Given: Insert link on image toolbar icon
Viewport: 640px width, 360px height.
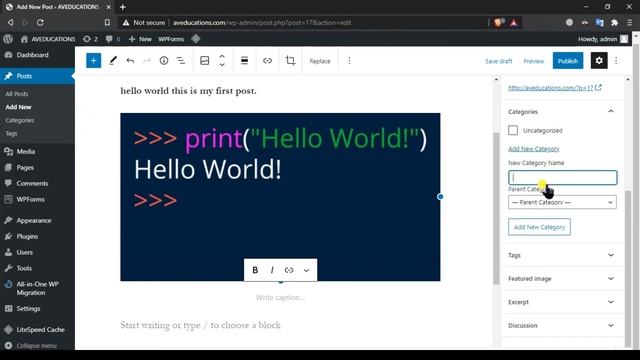Looking at the screenshot, I should click(267, 61).
